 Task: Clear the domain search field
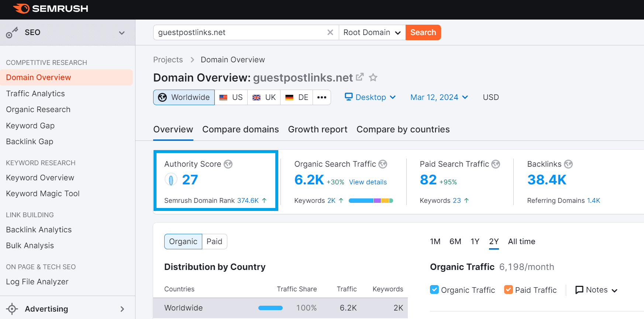click(x=330, y=32)
